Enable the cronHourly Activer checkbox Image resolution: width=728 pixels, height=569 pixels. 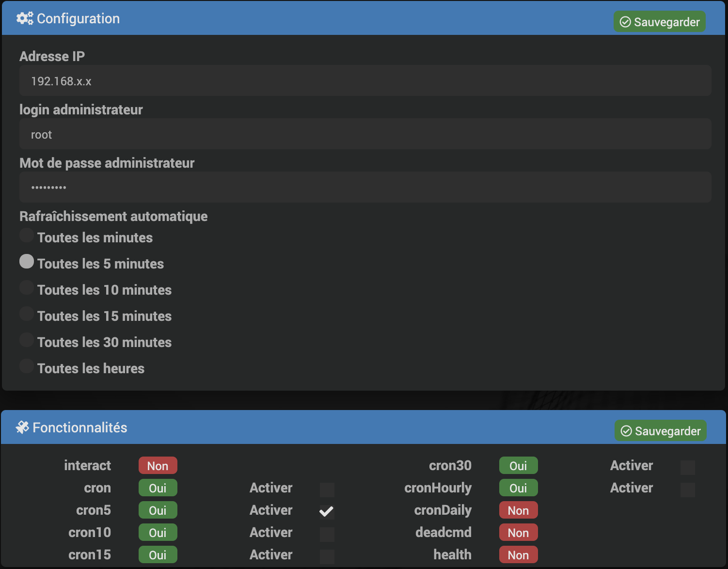click(687, 490)
